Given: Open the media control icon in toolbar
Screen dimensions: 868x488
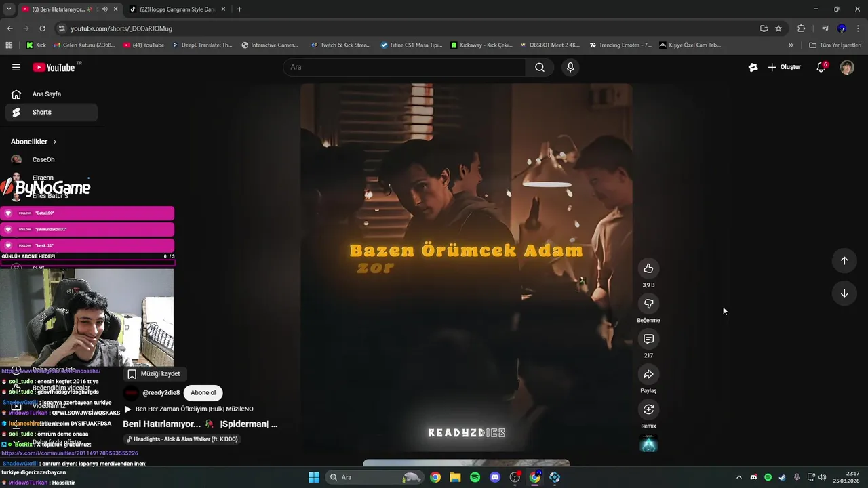Looking at the screenshot, I should point(825,28).
